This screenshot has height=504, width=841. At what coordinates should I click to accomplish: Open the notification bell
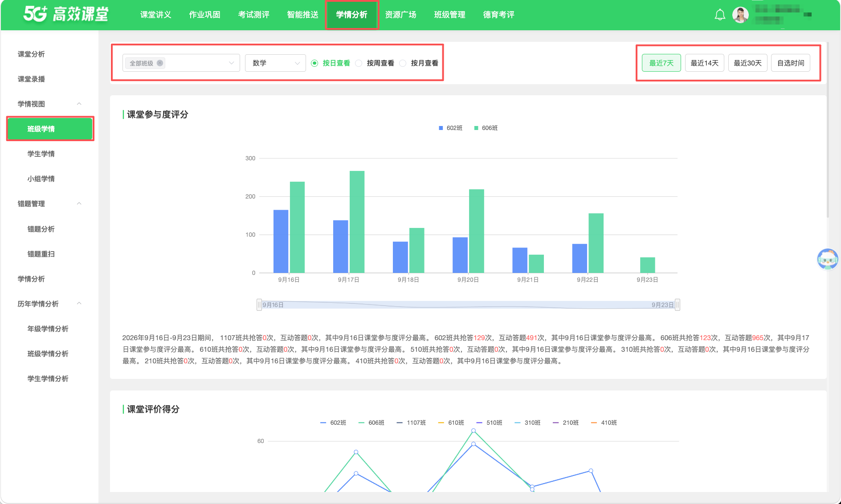click(720, 15)
